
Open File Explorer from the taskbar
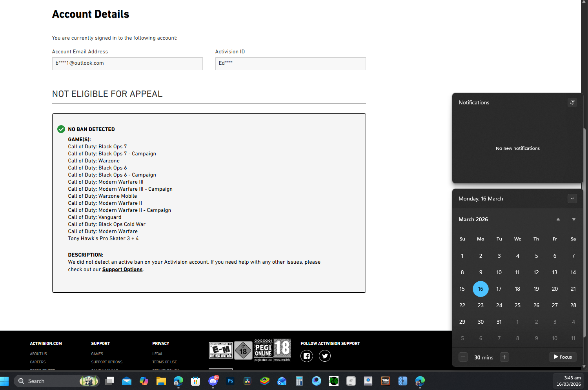(x=161, y=381)
